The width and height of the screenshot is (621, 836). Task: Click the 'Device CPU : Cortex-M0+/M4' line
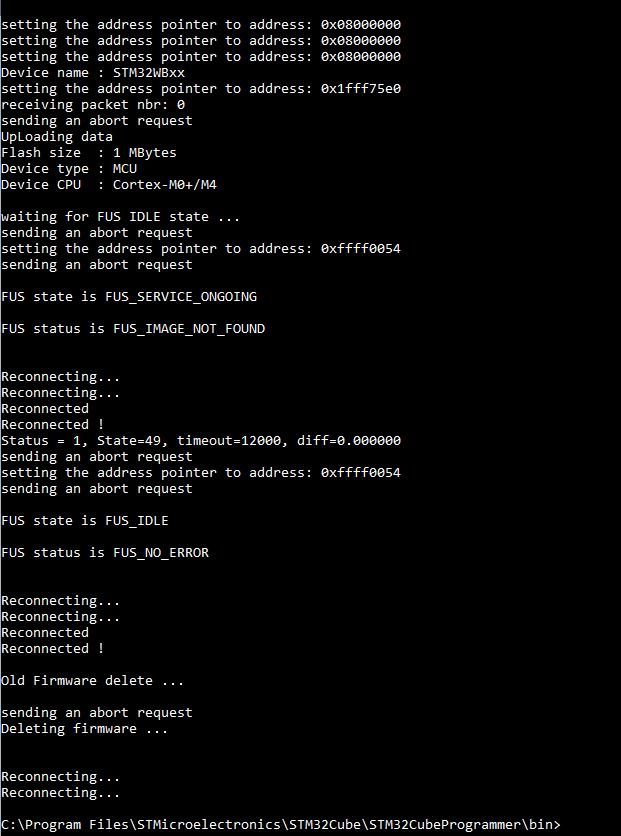click(109, 184)
